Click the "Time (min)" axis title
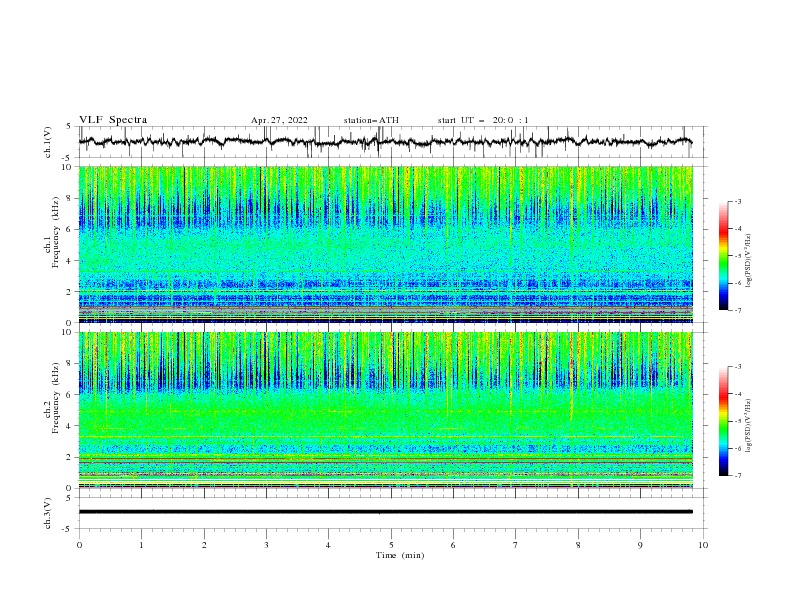The height and width of the screenshot is (612, 792). (400, 555)
